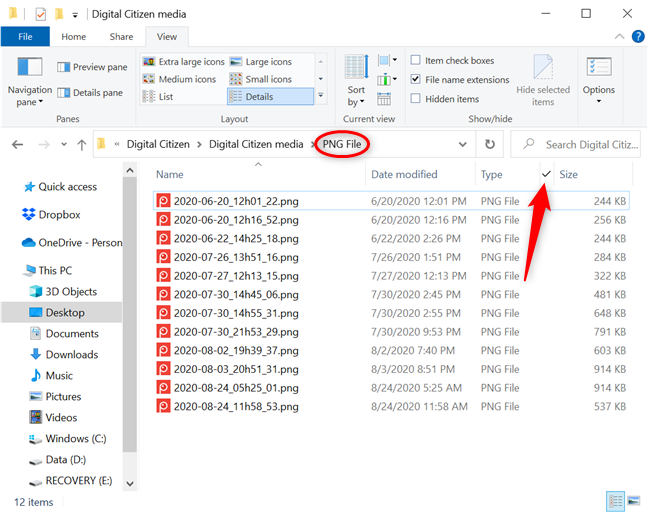Open Pictures folder in sidebar
The image size is (648, 512).
(x=55, y=396)
